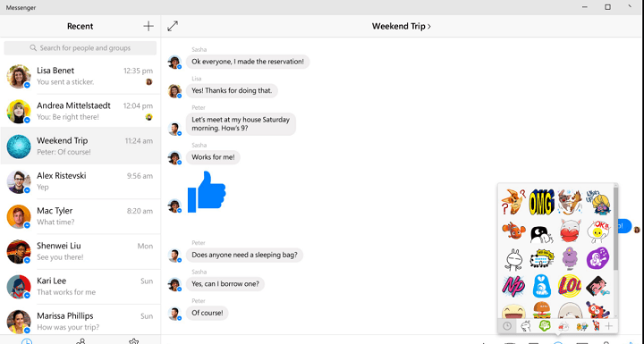Open Marissa Phillips conversation
This screenshot has height=344, width=644.
coord(80,322)
